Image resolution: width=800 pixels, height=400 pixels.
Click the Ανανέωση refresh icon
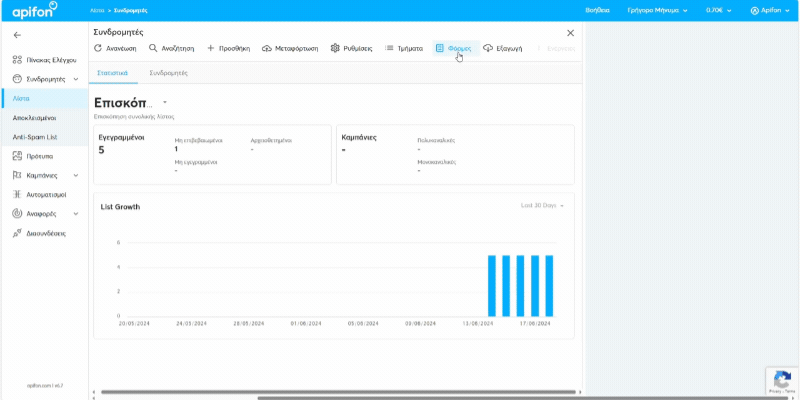98,48
